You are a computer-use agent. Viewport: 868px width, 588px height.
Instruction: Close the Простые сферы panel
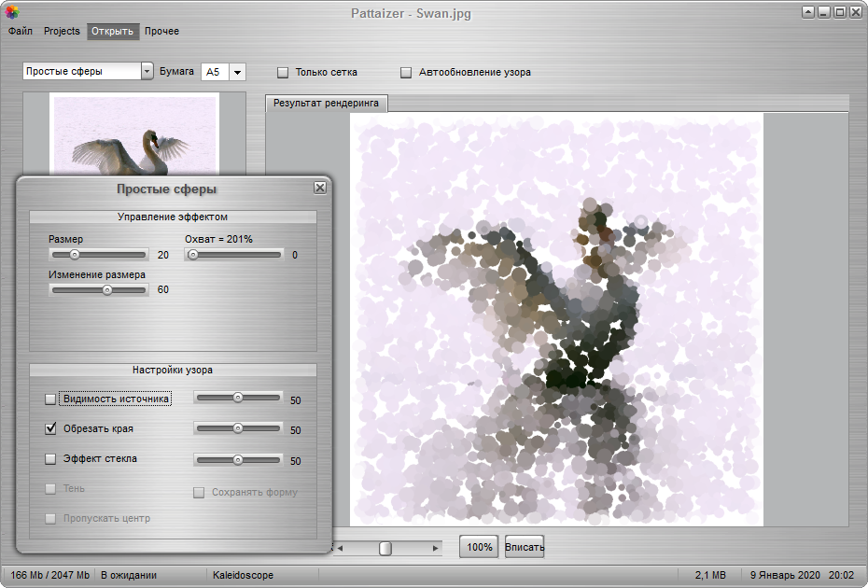coord(320,188)
